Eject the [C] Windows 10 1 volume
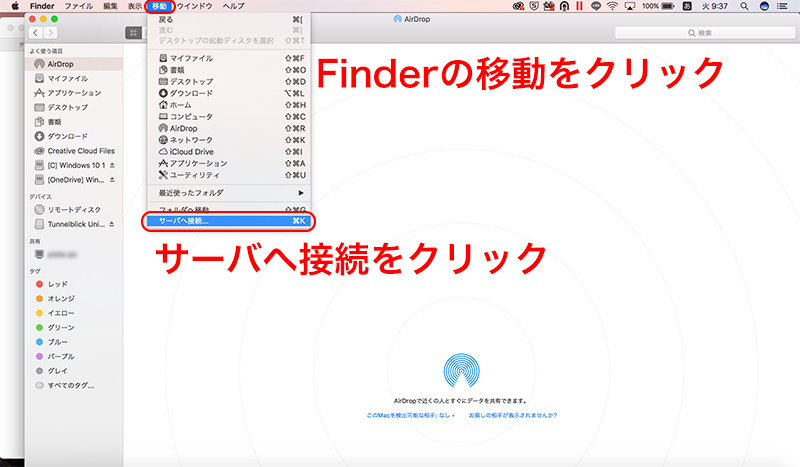The height and width of the screenshot is (467, 800). 112,165
